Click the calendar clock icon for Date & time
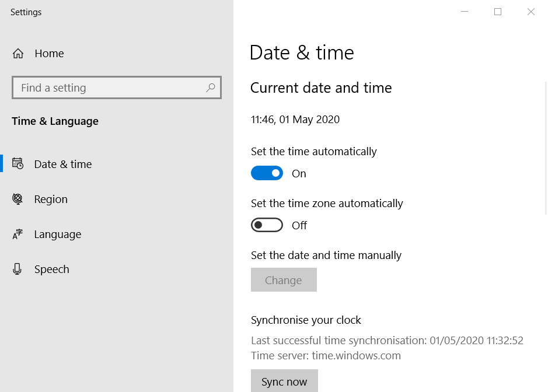 click(x=18, y=163)
